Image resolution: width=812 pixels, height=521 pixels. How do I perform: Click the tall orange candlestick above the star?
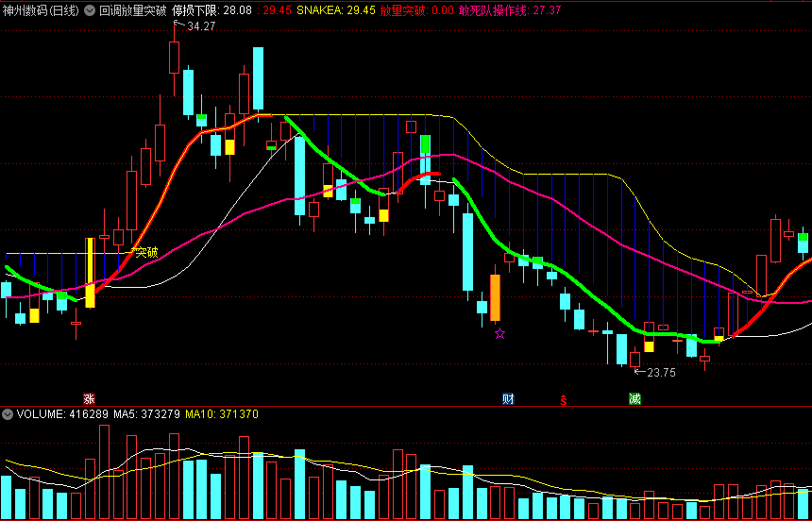[495, 296]
